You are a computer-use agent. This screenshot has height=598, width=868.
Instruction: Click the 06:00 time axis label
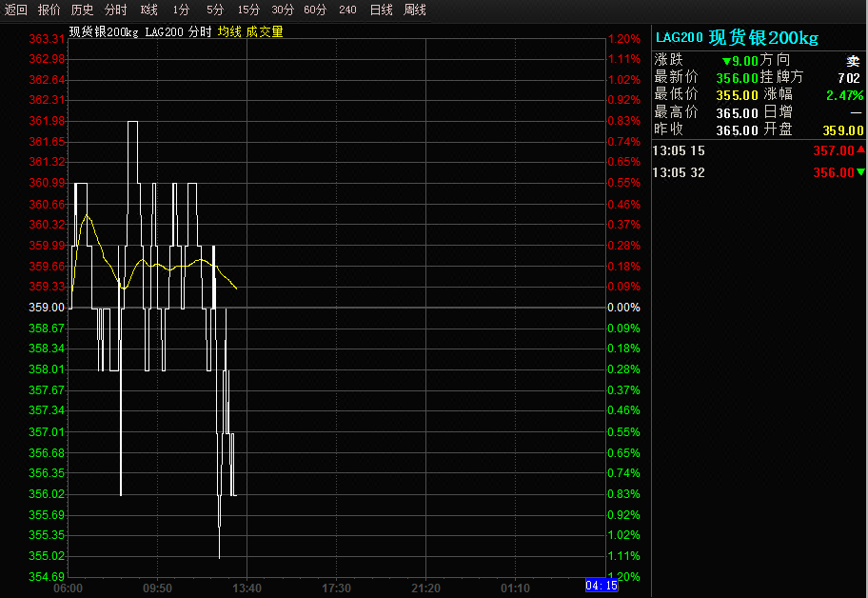point(68,588)
